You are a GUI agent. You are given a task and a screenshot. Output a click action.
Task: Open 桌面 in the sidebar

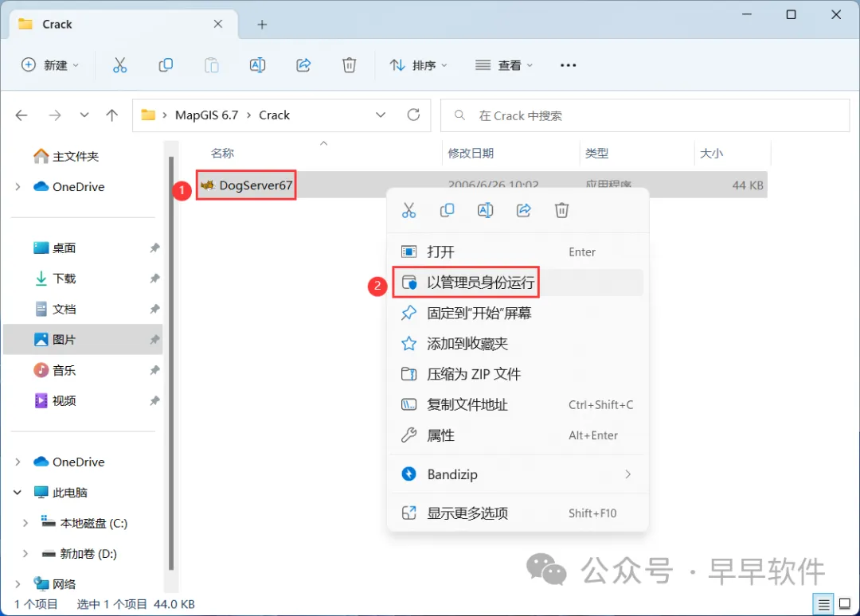tap(55, 248)
